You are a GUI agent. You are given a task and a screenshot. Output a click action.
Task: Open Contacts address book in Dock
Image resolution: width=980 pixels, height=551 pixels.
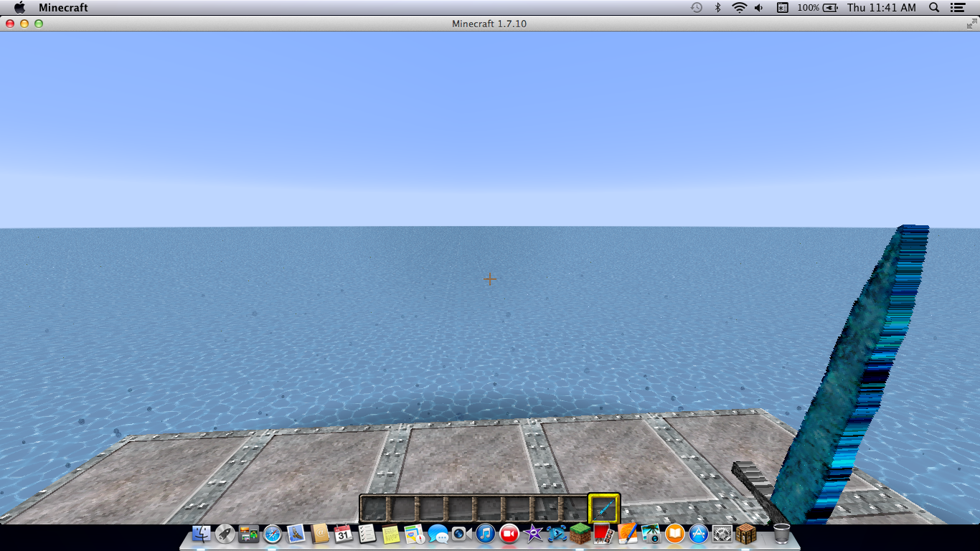[320, 534]
